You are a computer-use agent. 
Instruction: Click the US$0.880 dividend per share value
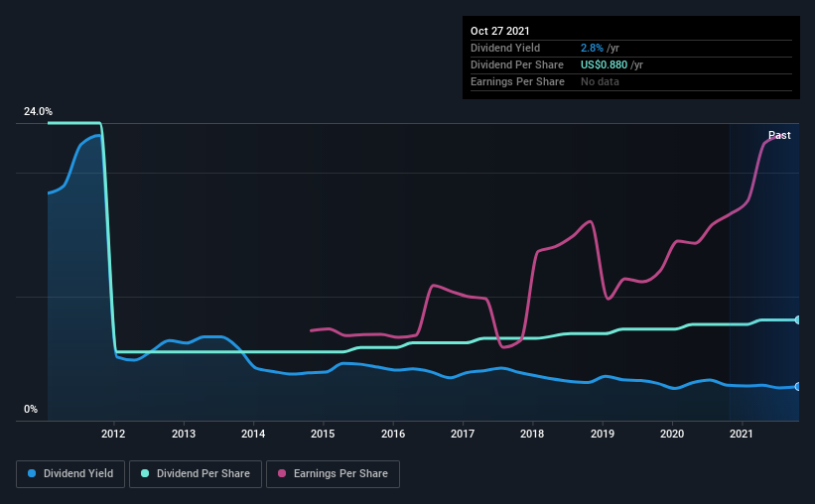click(600, 64)
